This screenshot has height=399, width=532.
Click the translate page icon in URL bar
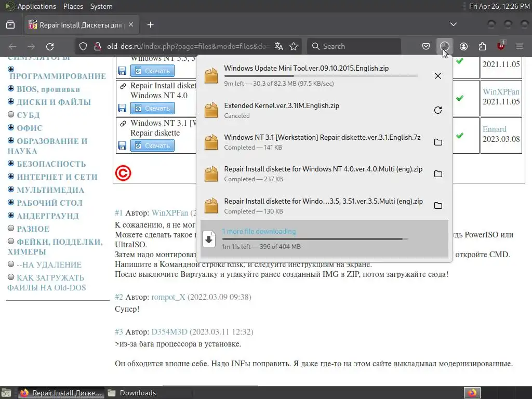(x=279, y=46)
